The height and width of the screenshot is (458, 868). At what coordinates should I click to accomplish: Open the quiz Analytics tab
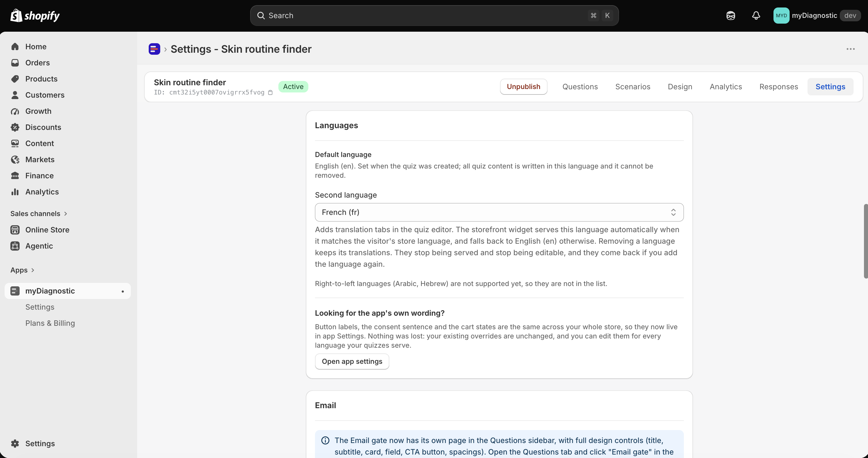point(725,86)
